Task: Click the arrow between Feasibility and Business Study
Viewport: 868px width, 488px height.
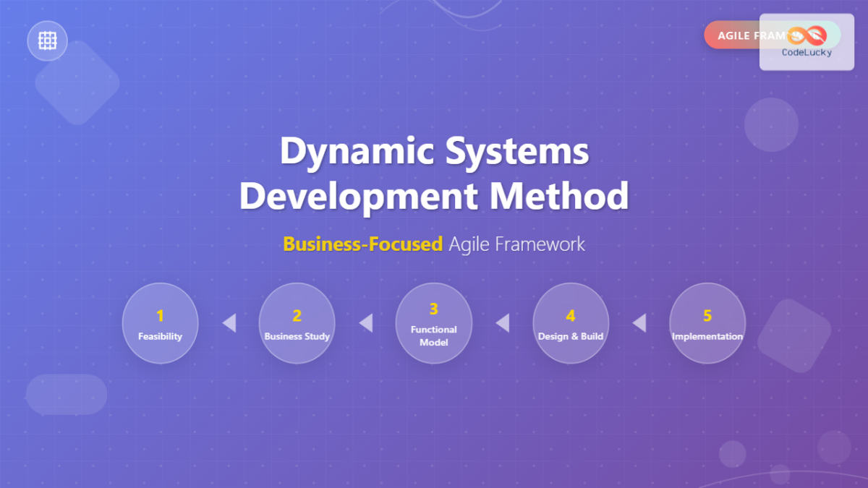Action: 229,323
